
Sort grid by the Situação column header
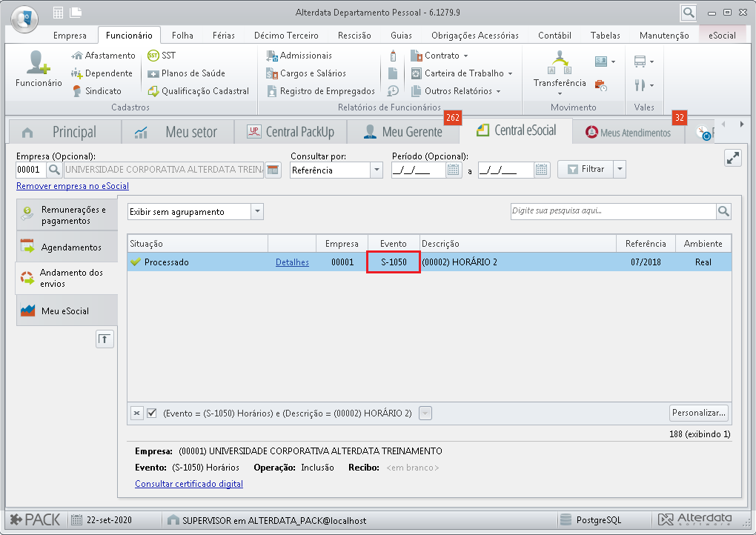(x=198, y=243)
